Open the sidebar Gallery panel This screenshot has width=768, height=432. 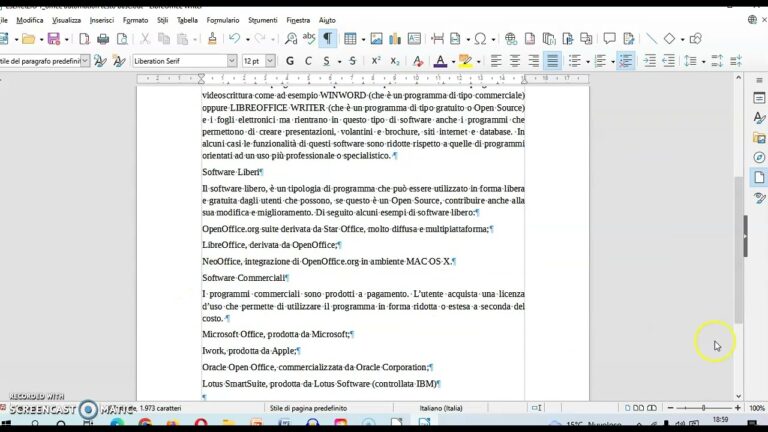click(x=759, y=138)
